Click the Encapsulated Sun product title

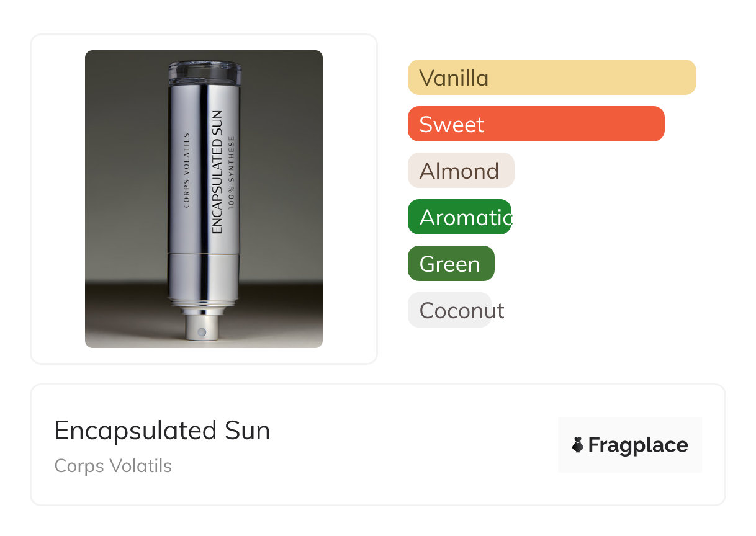tap(162, 430)
